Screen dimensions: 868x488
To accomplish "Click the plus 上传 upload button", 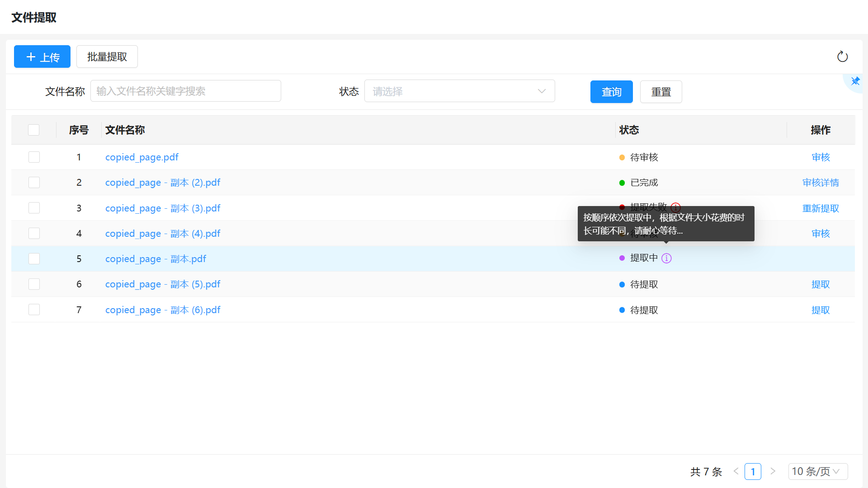I will 42,56.
